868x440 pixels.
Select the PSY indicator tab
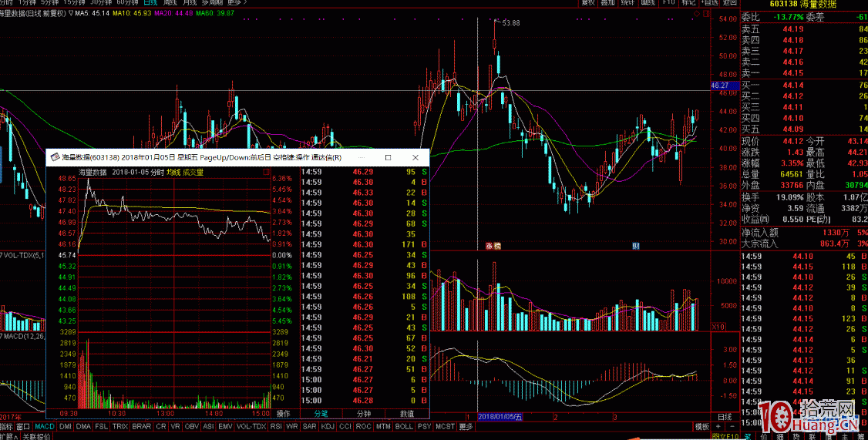(424, 427)
